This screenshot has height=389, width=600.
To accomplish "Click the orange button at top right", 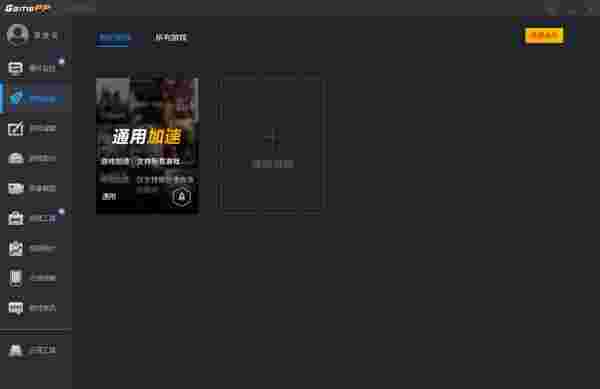I will [x=544, y=35].
